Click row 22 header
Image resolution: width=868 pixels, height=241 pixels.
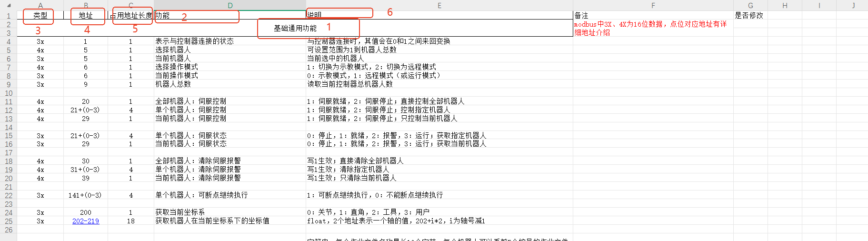(9, 195)
